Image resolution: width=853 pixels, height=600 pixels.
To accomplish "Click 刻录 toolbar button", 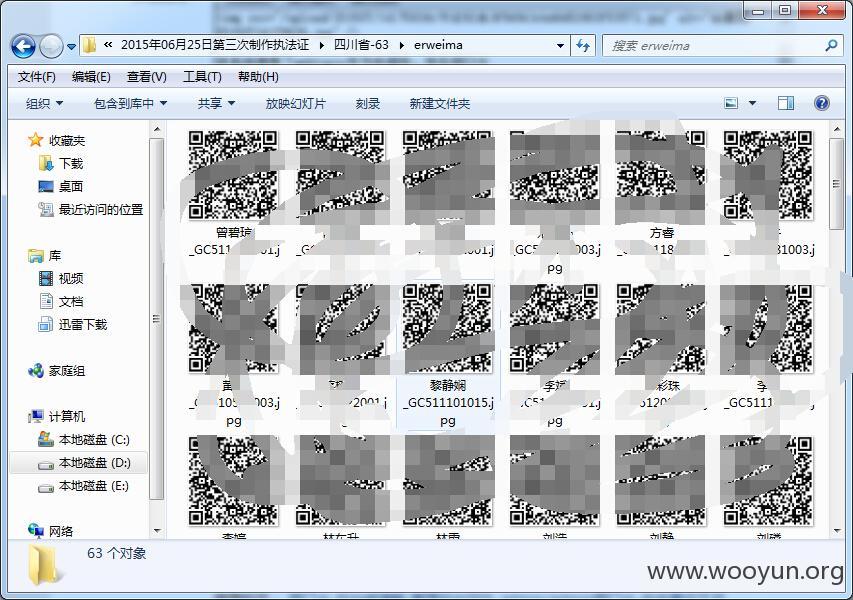I will coord(368,103).
